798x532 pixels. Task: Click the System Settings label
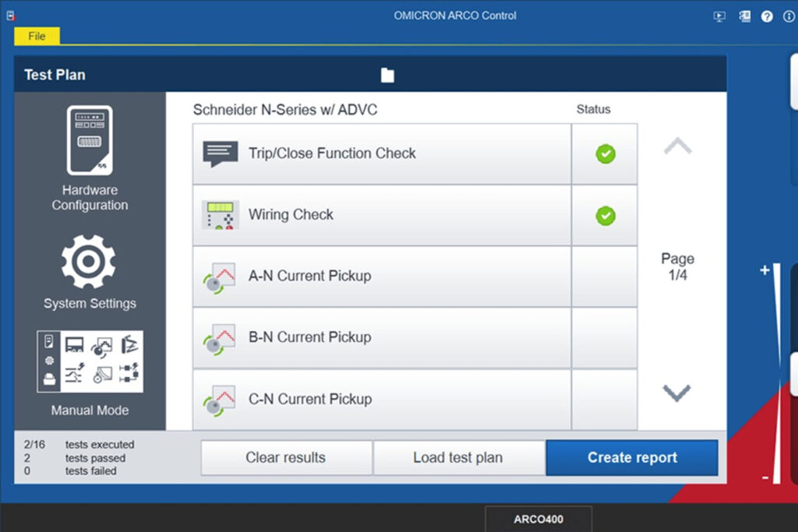point(90,304)
